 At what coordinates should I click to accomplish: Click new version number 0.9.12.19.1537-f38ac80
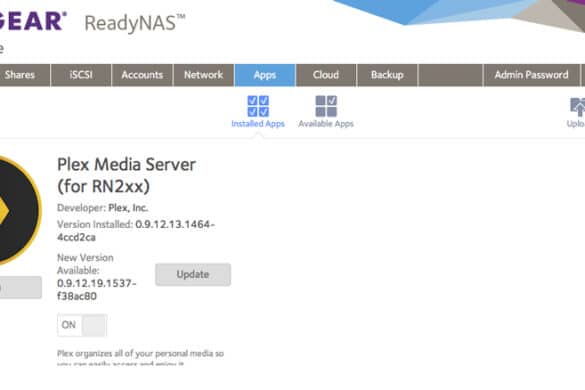coord(96,290)
